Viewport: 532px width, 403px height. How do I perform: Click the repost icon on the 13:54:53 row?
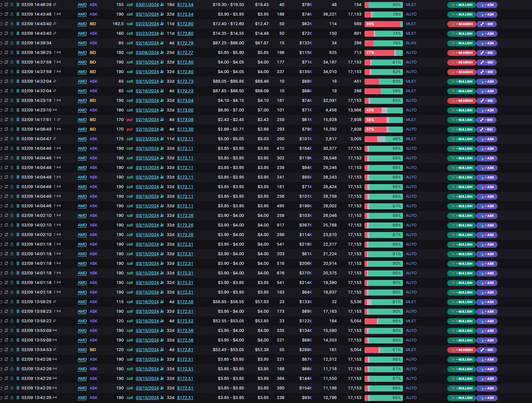[6, 350]
